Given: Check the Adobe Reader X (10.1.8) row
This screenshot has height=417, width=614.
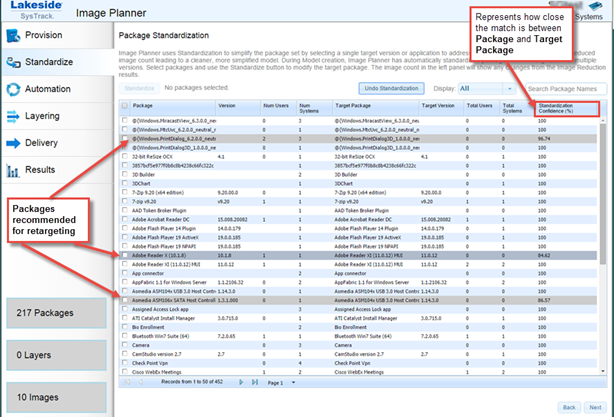Looking at the screenshot, I should (125, 255).
